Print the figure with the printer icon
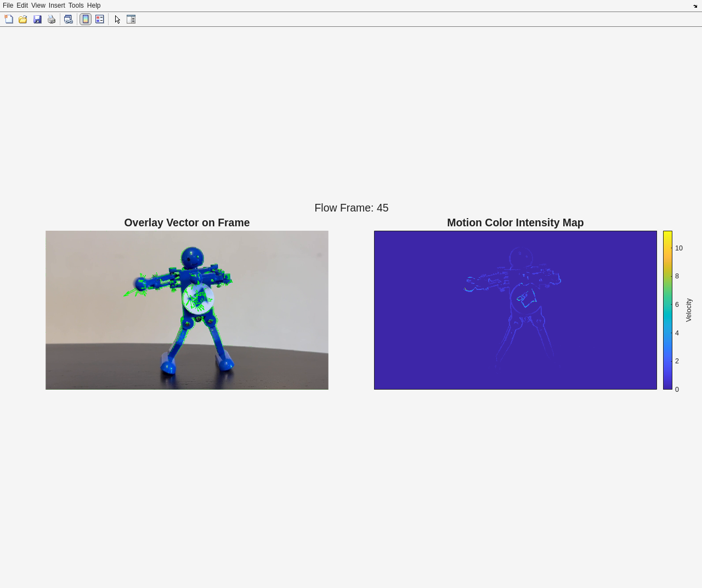 52,19
